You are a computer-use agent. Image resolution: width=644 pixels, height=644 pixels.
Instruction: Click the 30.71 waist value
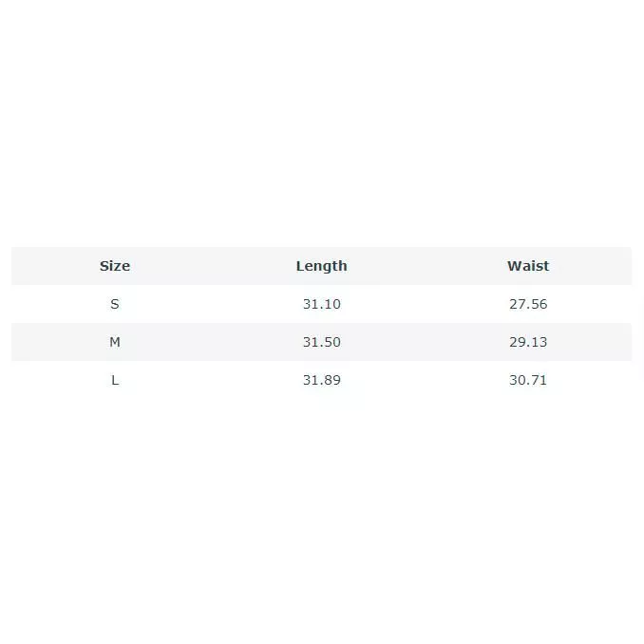pyautogui.click(x=528, y=380)
